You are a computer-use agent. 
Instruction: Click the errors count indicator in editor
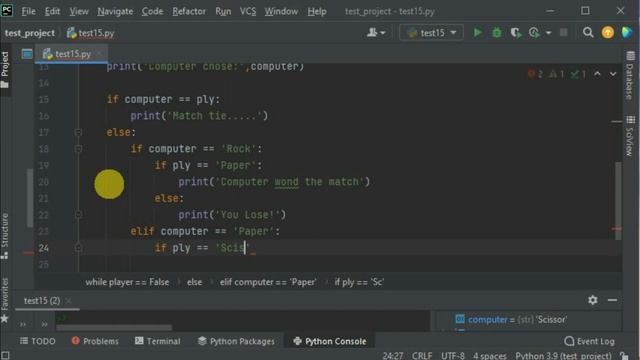point(535,74)
